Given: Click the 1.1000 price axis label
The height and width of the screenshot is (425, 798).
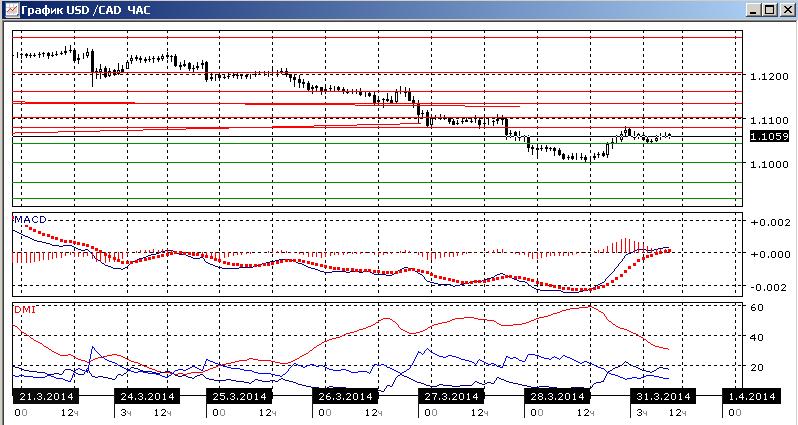Looking at the screenshot, I should pos(769,164).
